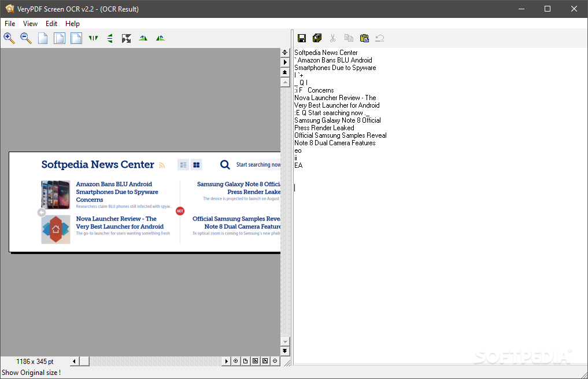This screenshot has height=379, width=588.
Task: Click the Undo arrow icon
Action: click(380, 38)
